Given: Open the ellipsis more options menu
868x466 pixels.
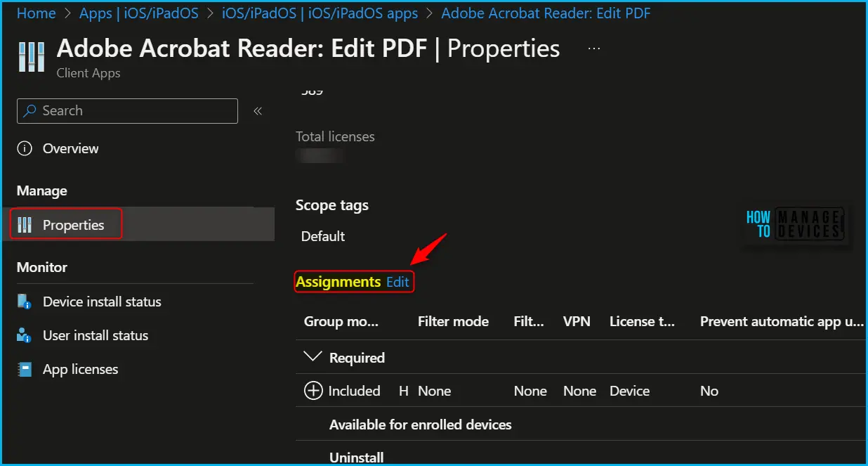Looking at the screenshot, I should (594, 48).
